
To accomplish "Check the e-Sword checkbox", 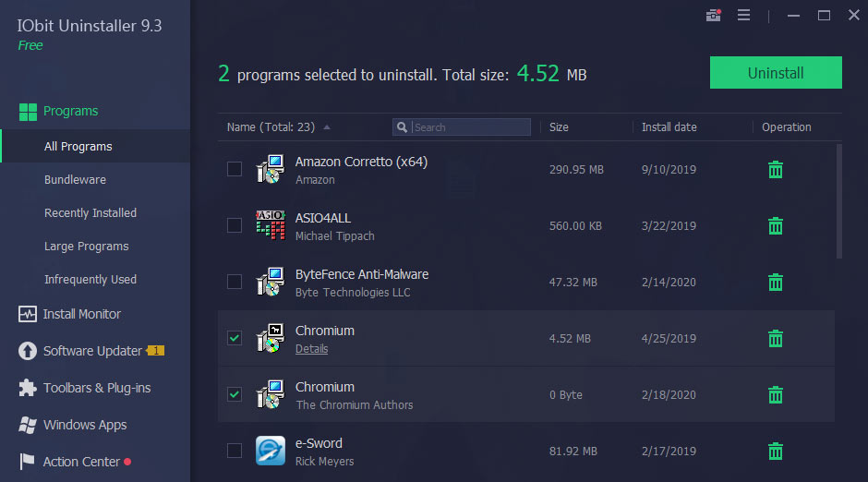I will pos(235,451).
